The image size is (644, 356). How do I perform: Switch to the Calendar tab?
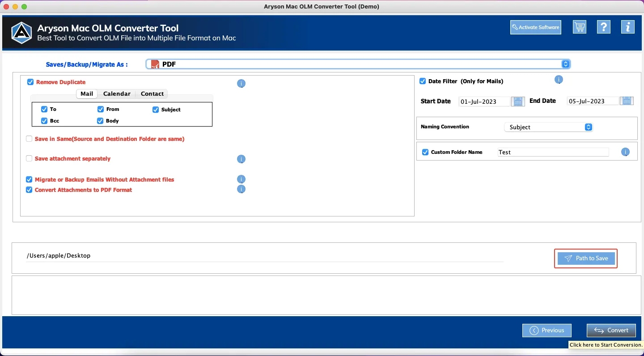[117, 94]
